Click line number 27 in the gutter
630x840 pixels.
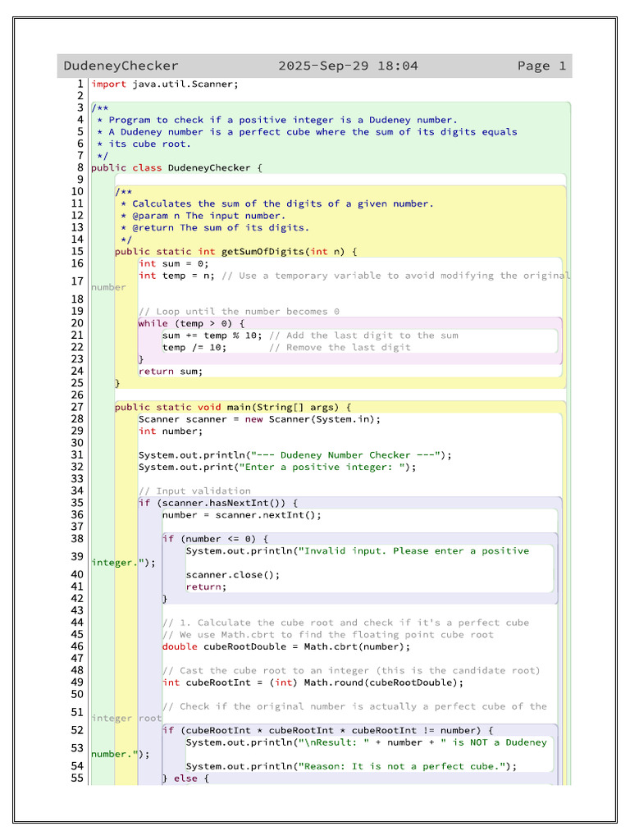77,407
